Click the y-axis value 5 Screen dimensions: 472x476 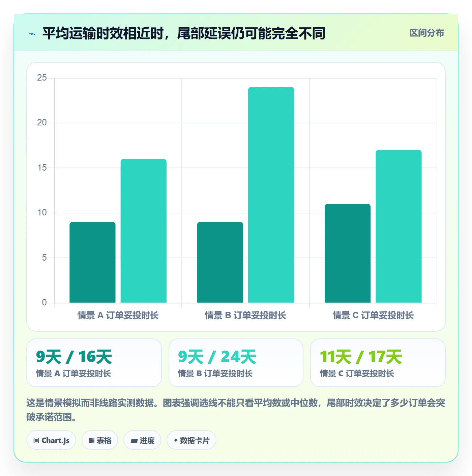pyautogui.click(x=44, y=258)
